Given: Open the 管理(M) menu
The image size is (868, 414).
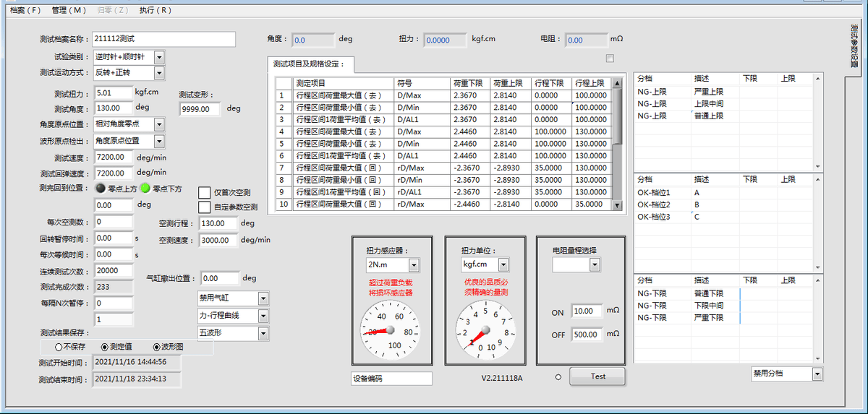Looking at the screenshot, I should [x=69, y=10].
